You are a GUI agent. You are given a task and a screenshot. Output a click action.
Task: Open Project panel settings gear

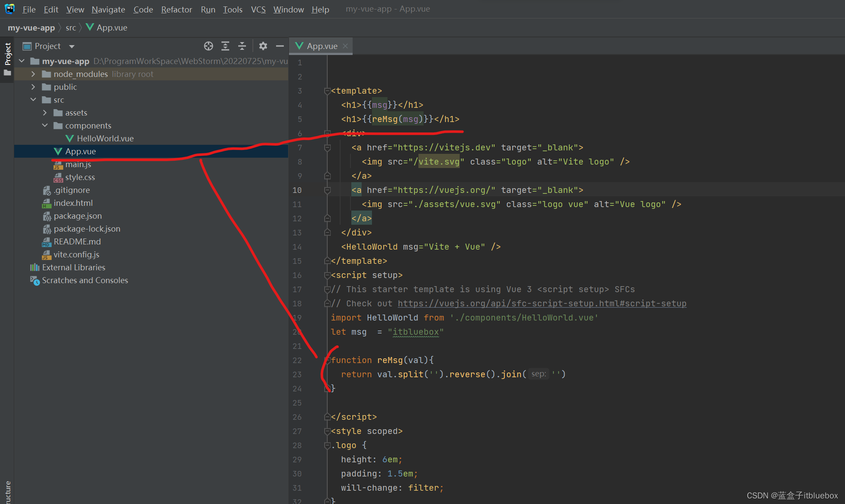[263, 46]
